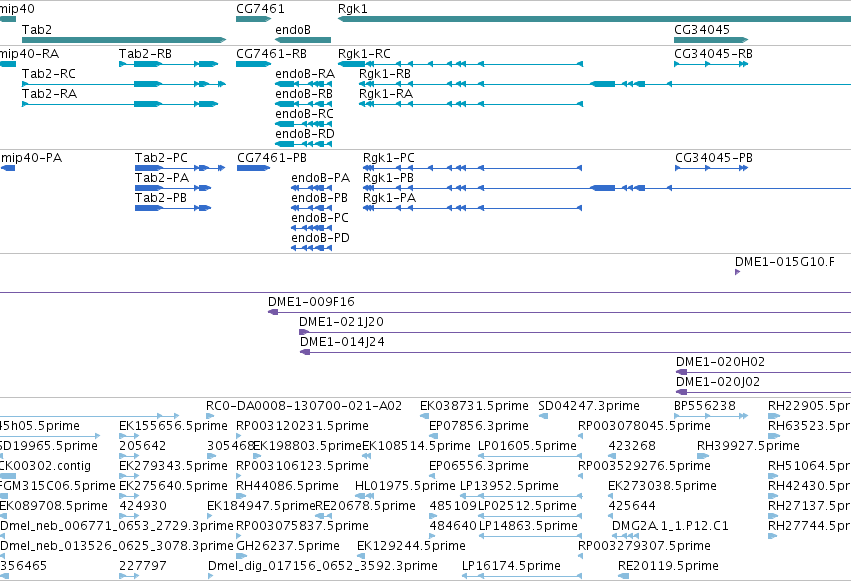Click the EP06556.3prime EST label
This screenshot has width=851, height=581.
pos(479,466)
